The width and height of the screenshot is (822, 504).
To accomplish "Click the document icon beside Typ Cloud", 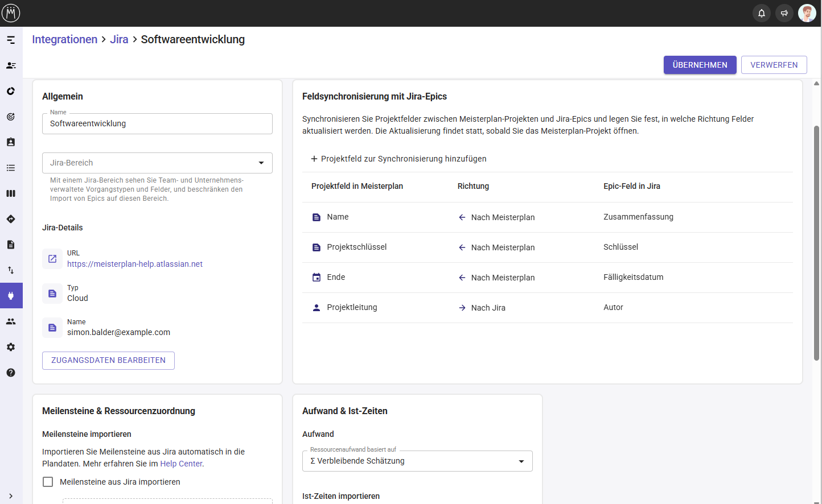I will pos(52,294).
